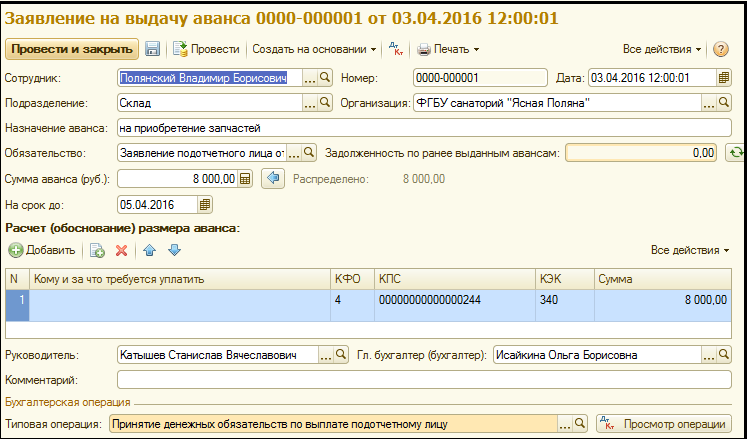Screen dimensions: 747x439
Task: Open the Печать print menu
Action: [448, 49]
